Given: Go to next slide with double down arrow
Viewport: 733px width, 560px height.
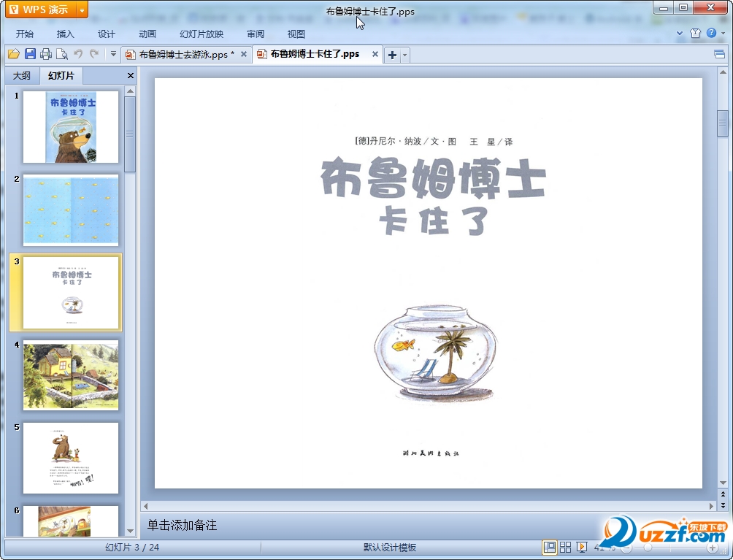Looking at the screenshot, I should tap(723, 505).
